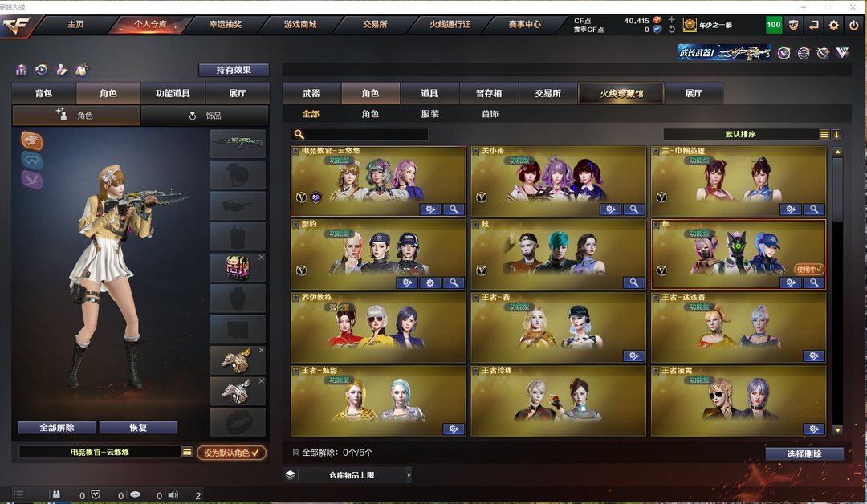Click the return arrow icon in top bar
The width and height of the screenshot is (867, 504).
point(814,25)
